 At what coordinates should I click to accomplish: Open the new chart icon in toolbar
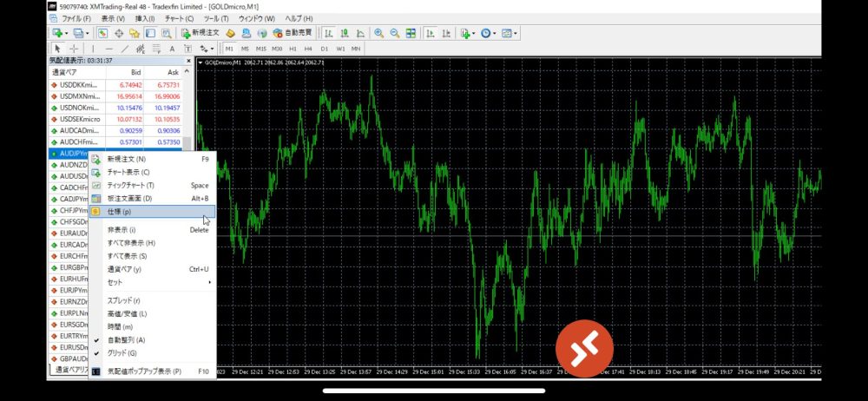(x=56, y=33)
